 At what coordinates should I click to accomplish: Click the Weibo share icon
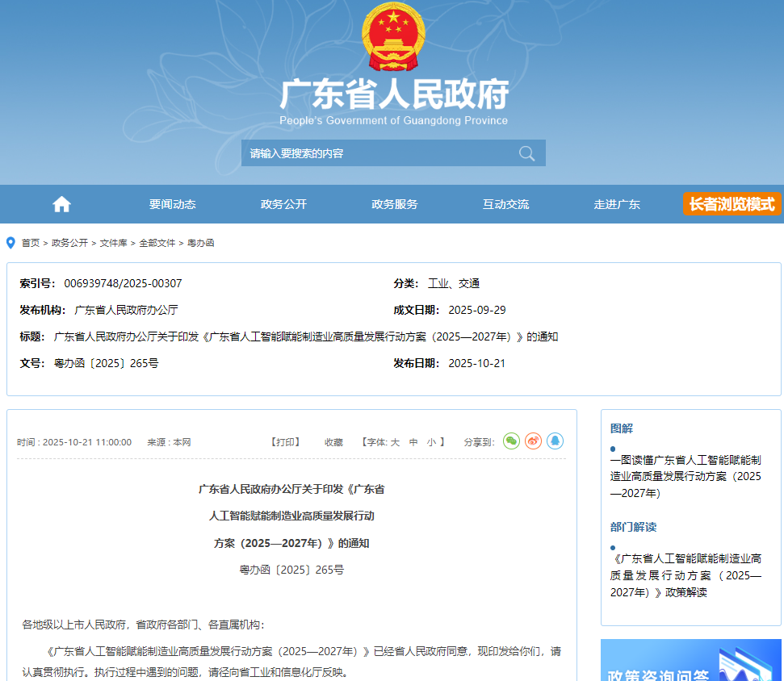533,441
